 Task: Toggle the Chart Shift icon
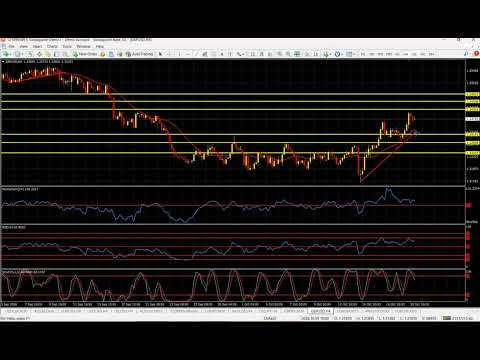pyautogui.click(x=316, y=54)
